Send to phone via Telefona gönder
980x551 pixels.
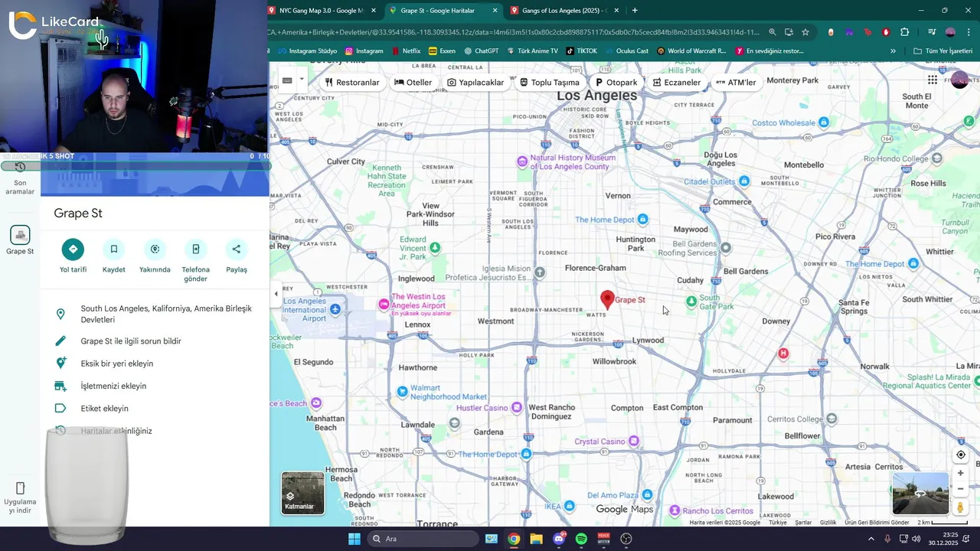pos(196,249)
